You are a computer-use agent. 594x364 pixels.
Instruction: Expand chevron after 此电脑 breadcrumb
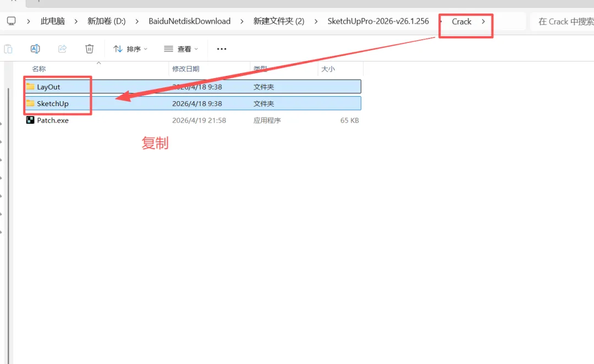tap(76, 21)
